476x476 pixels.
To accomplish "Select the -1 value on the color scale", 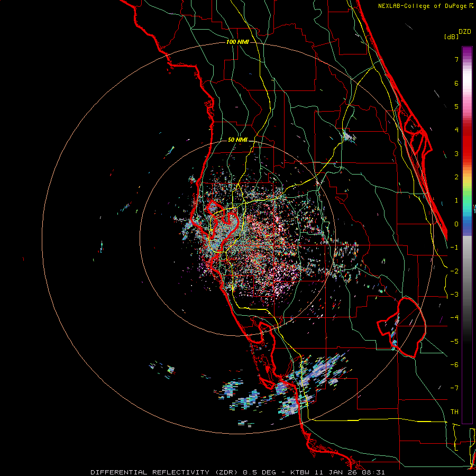I will click(x=454, y=248).
